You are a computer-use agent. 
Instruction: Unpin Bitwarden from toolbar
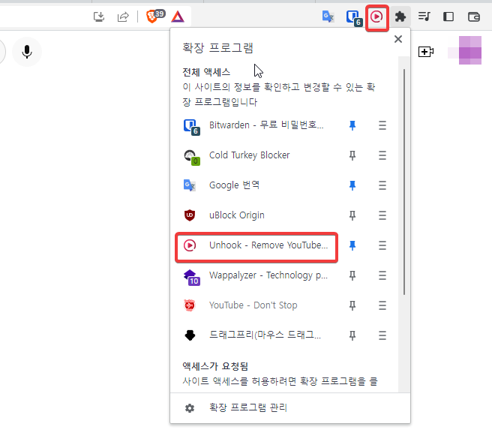[352, 125]
